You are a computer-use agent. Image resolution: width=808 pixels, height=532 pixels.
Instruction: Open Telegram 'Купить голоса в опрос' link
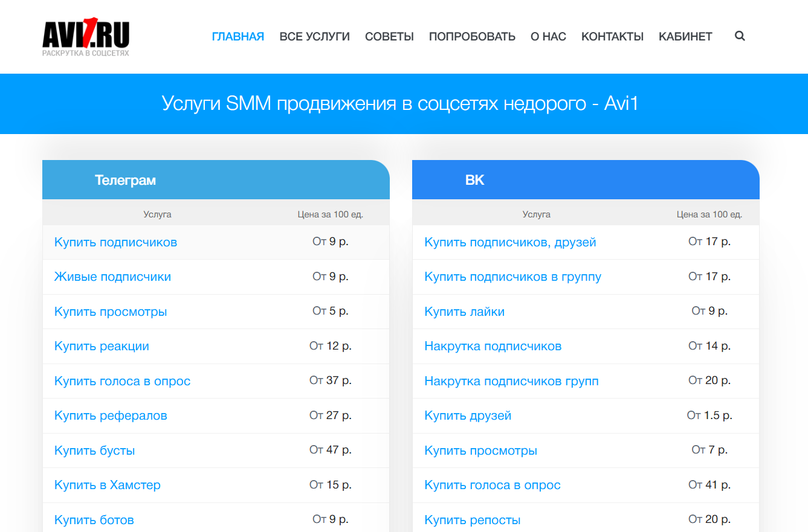(x=122, y=381)
